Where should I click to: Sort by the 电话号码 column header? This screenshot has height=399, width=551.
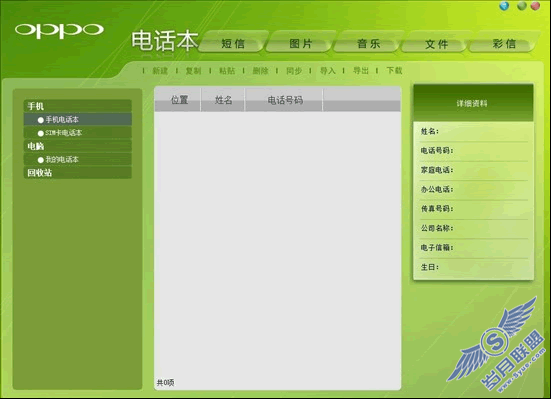pyautogui.click(x=284, y=100)
